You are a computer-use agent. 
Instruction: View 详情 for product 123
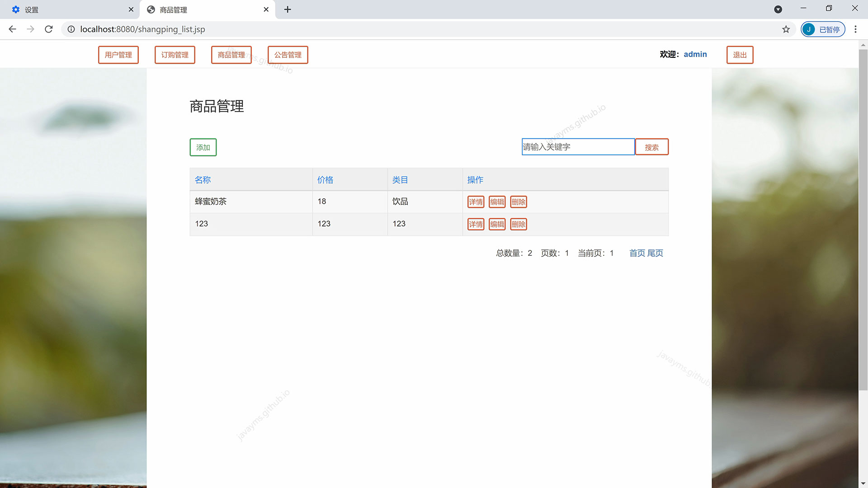click(476, 224)
